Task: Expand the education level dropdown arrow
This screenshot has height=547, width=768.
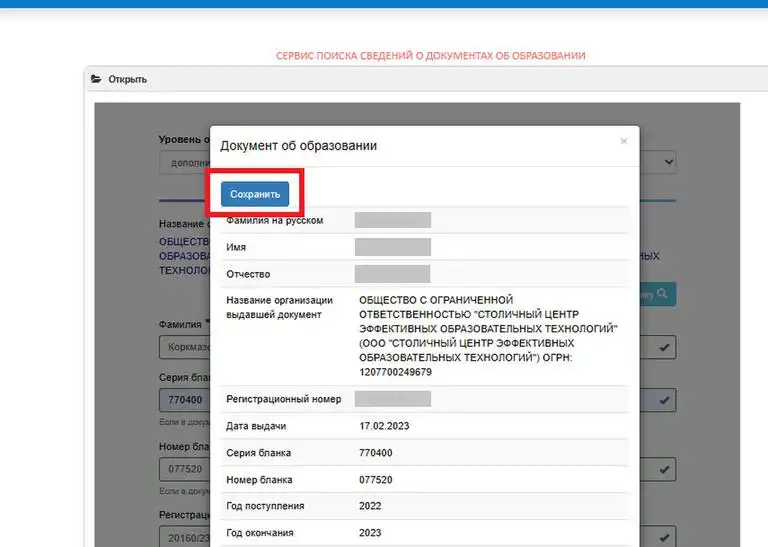Action: point(669,162)
